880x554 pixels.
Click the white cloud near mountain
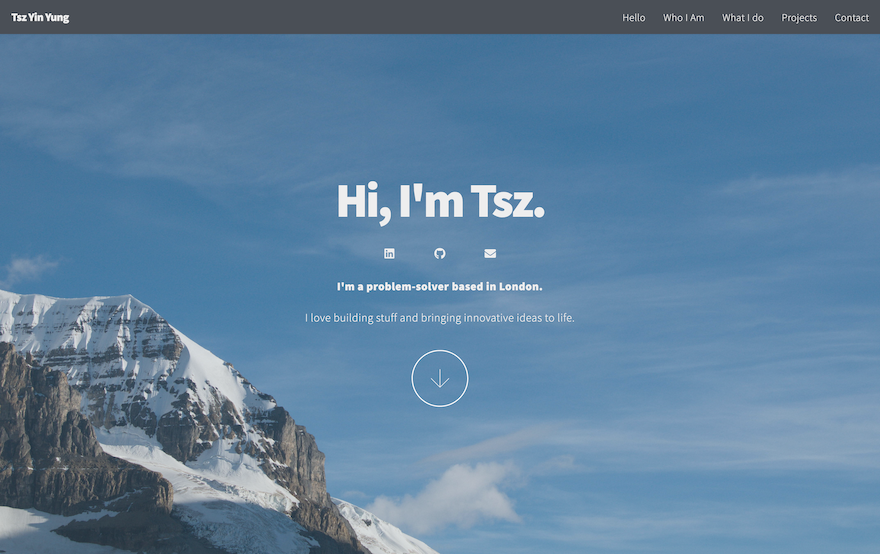[x=449, y=497]
